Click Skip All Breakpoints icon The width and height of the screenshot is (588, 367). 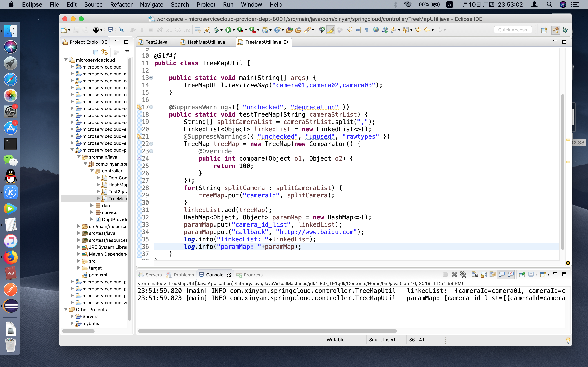[121, 30]
